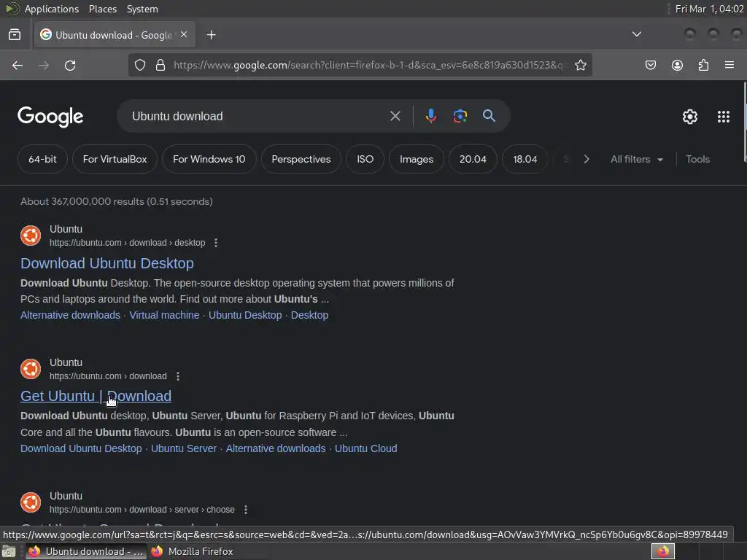Screen dimensions: 747x560
Task: Open the search Tools button
Action: [698, 159]
